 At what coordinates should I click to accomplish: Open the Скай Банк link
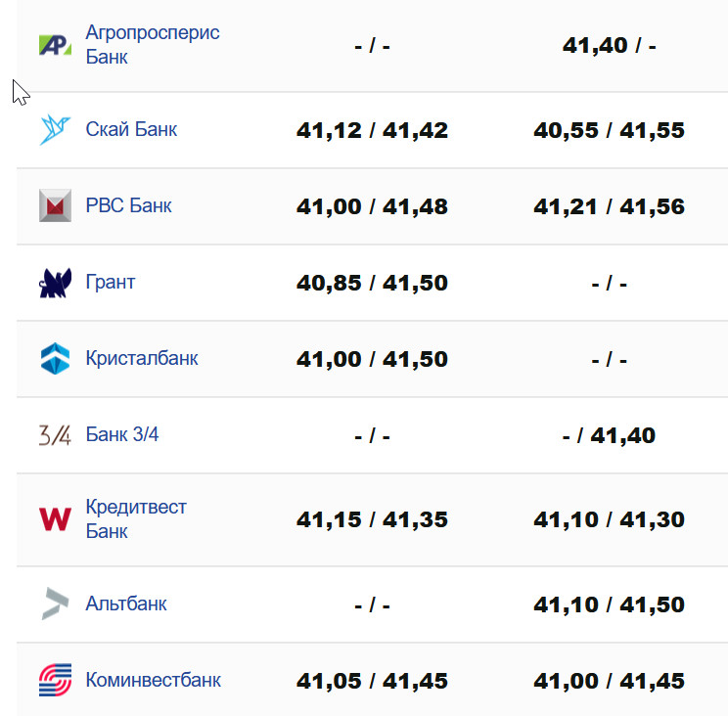pos(131,129)
